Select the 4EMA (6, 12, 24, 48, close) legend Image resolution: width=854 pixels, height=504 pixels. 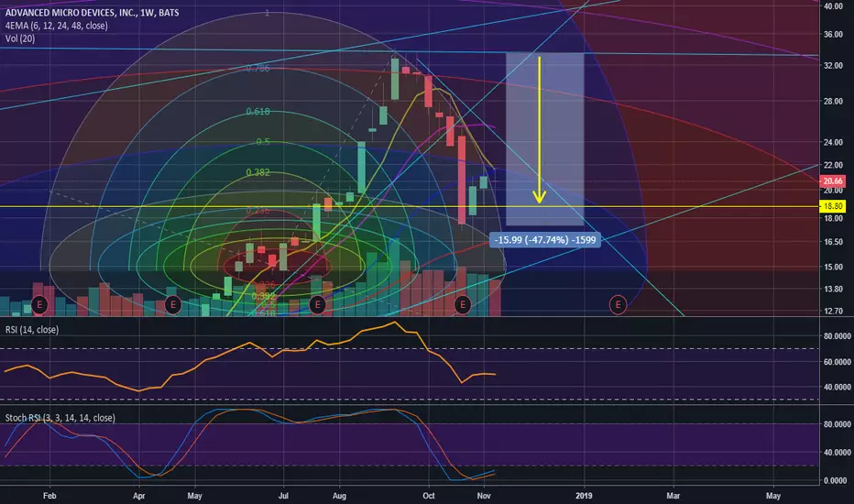coord(57,26)
